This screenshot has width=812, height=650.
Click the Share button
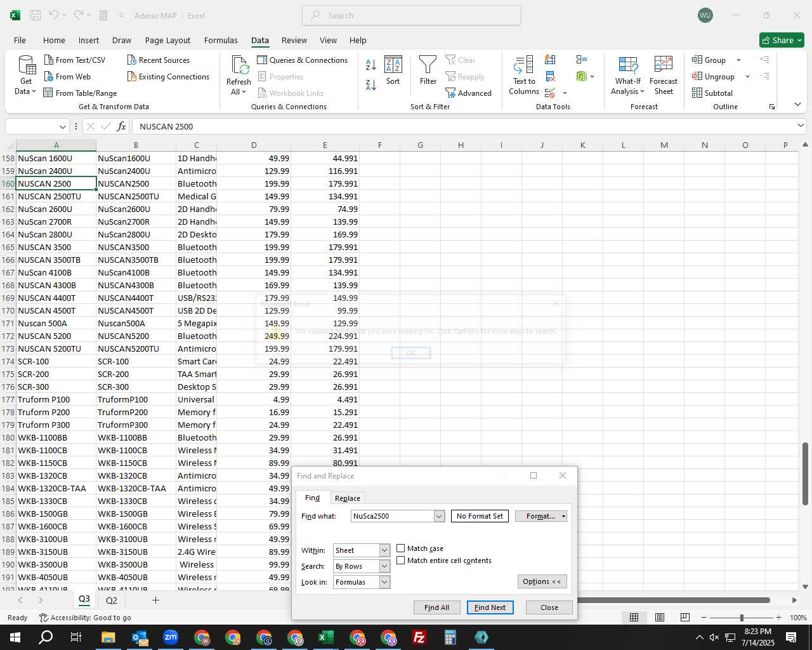click(782, 40)
